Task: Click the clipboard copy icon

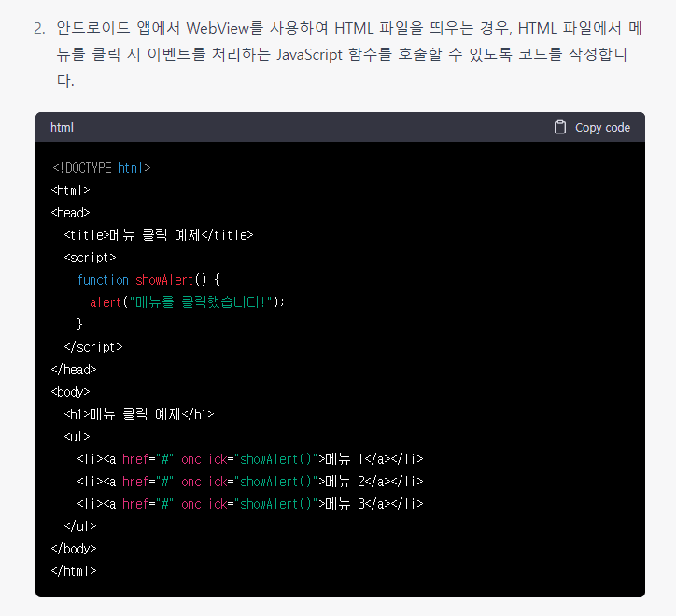Action: pyautogui.click(x=559, y=127)
